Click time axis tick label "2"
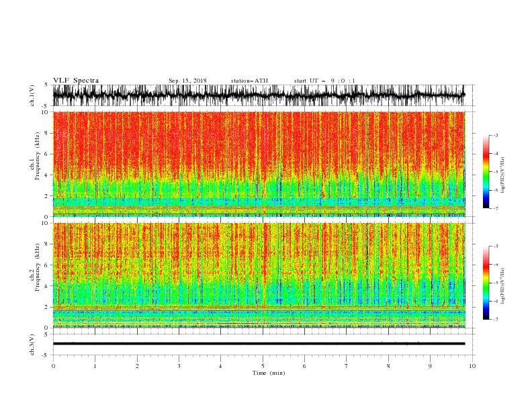This screenshot has height=411, width=532. click(137, 366)
